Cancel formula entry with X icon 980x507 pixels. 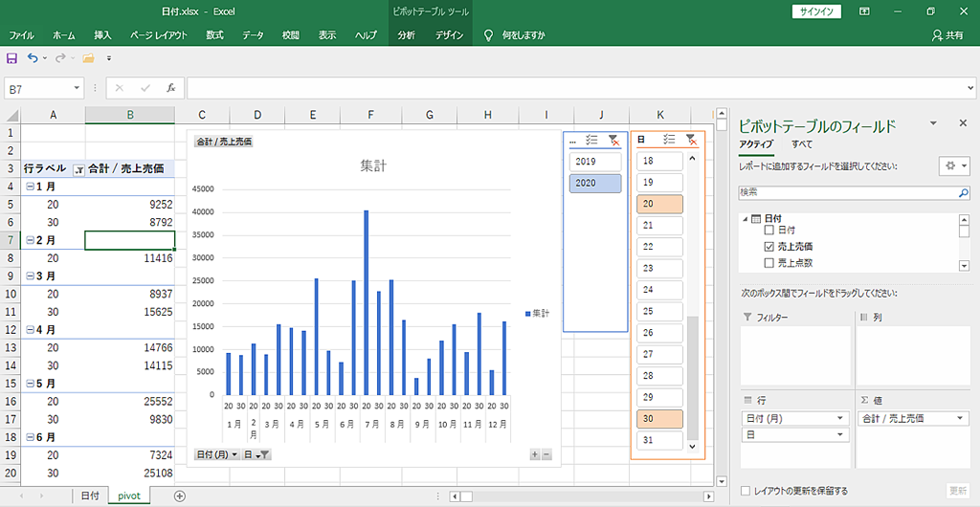pos(120,88)
